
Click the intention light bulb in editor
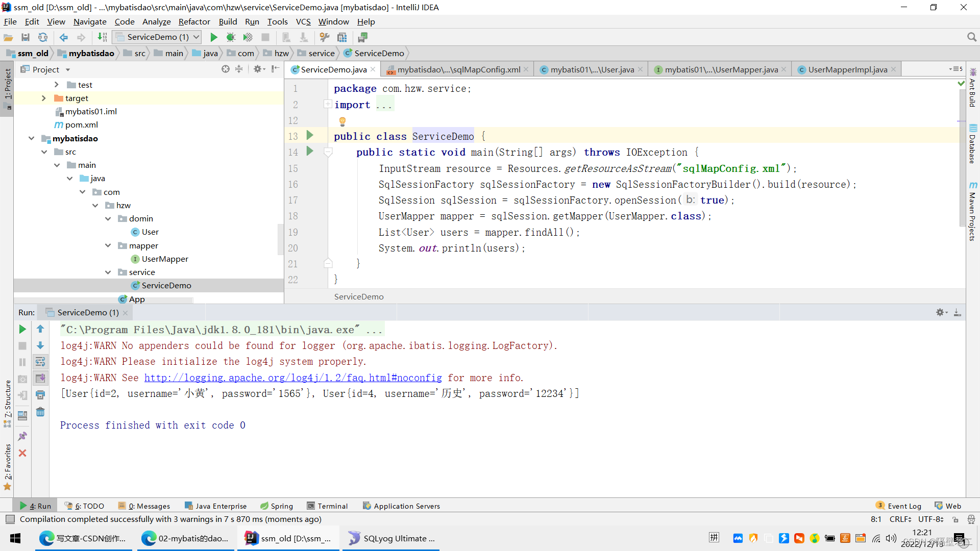[342, 121]
